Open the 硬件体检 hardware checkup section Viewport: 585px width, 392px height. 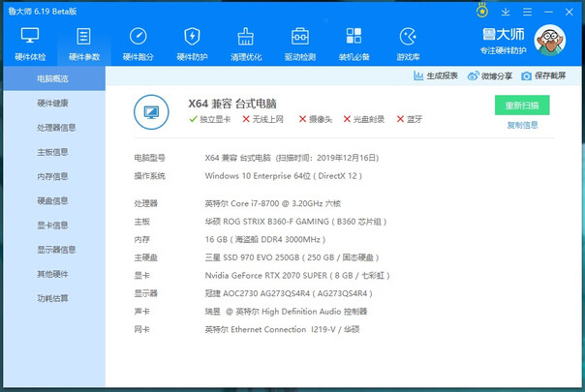30,44
